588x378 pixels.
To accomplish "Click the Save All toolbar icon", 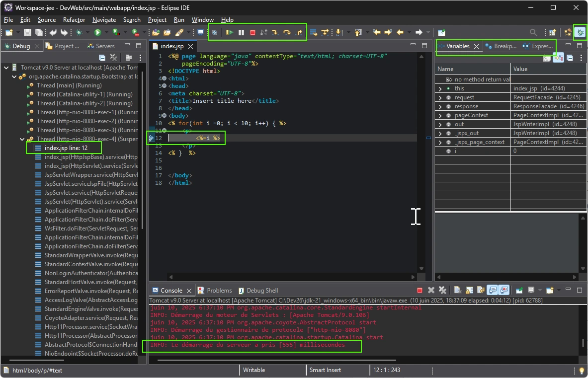I will (x=39, y=33).
